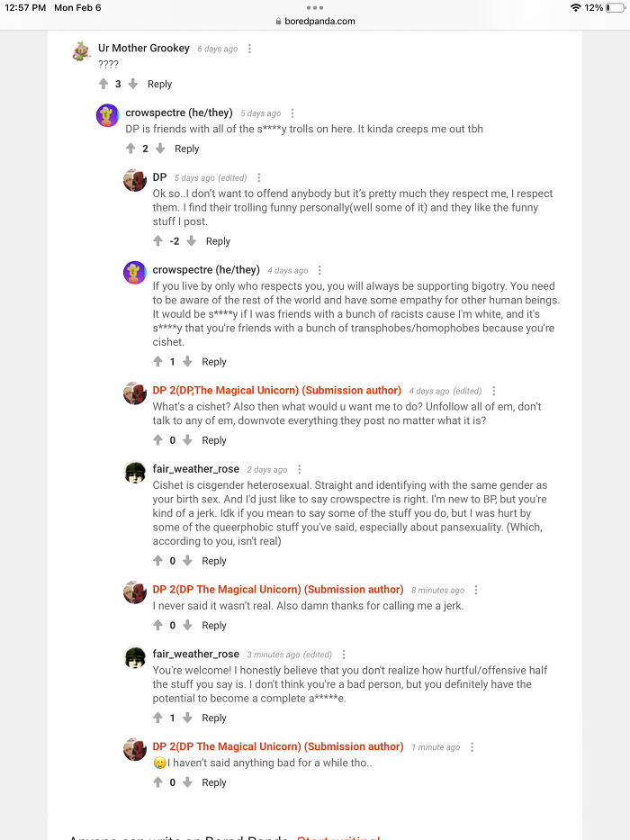Open three-dot menu on fair_weather_rose's 2 days ago comment
This screenshot has height=840, width=630.
[300, 470]
